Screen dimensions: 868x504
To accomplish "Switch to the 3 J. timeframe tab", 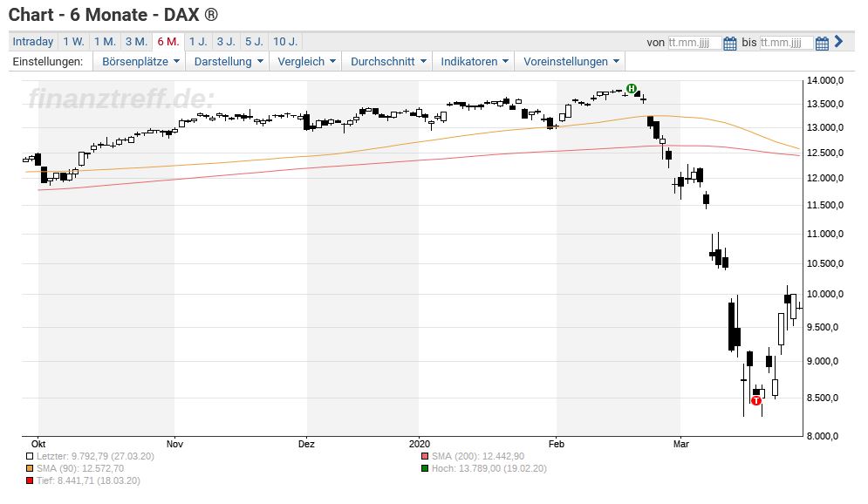I will [226, 42].
